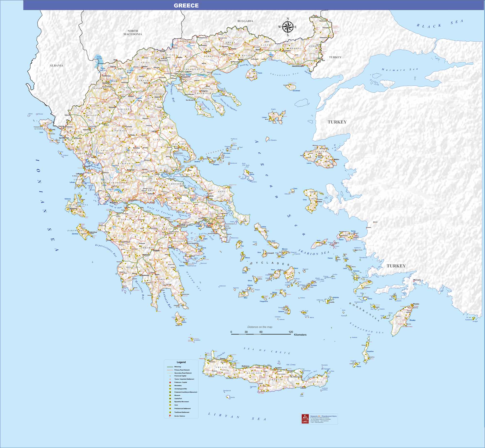
Task: Click the Legend heading text
Action: [181, 362]
